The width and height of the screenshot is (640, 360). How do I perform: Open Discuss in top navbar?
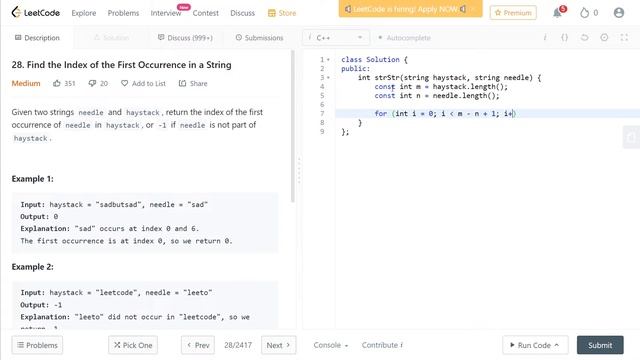click(x=242, y=13)
